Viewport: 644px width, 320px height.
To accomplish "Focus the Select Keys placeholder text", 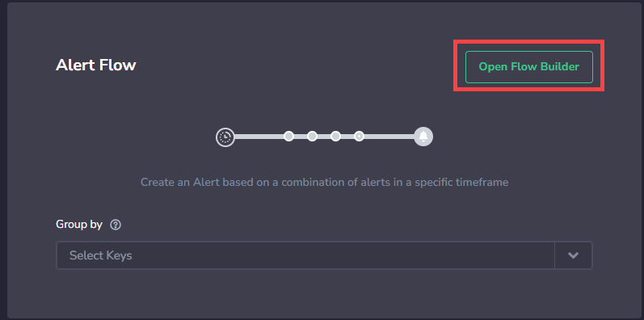I will (101, 255).
